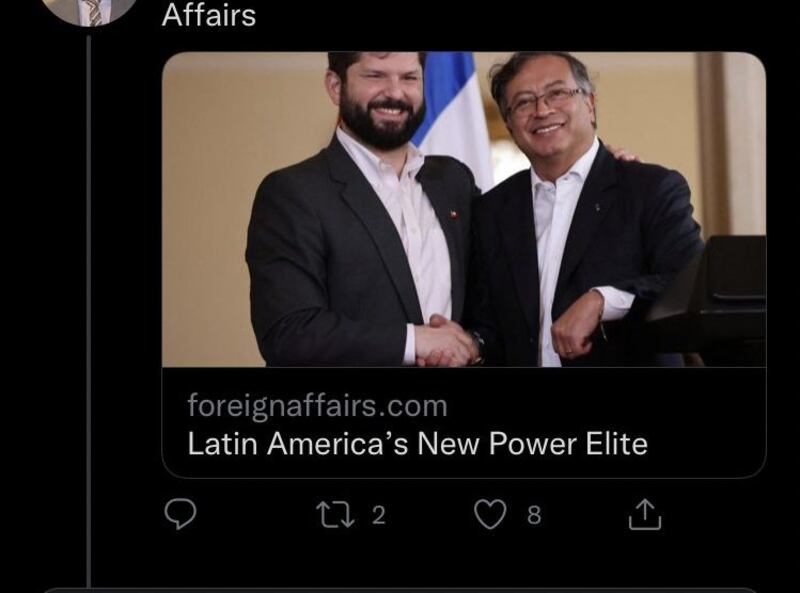Image resolution: width=800 pixels, height=593 pixels.
Task: Select the tweet text ending in "Affairs"
Action: [x=209, y=15]
